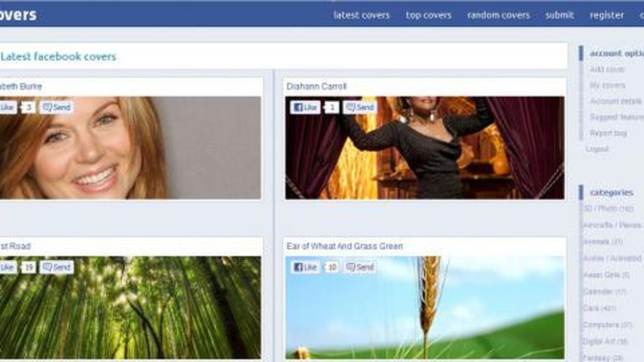Click the Send button on Diahann Carroll cover
This screenshot has height=362, width=644.
[x=360, y=107]
